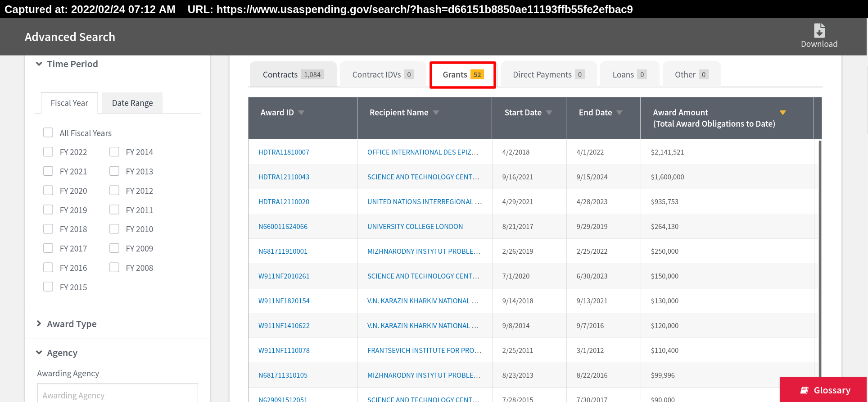Sort by Award ID arrow
Image resolution: width=868 pixels, height=402 pixels.
(301, 113)
